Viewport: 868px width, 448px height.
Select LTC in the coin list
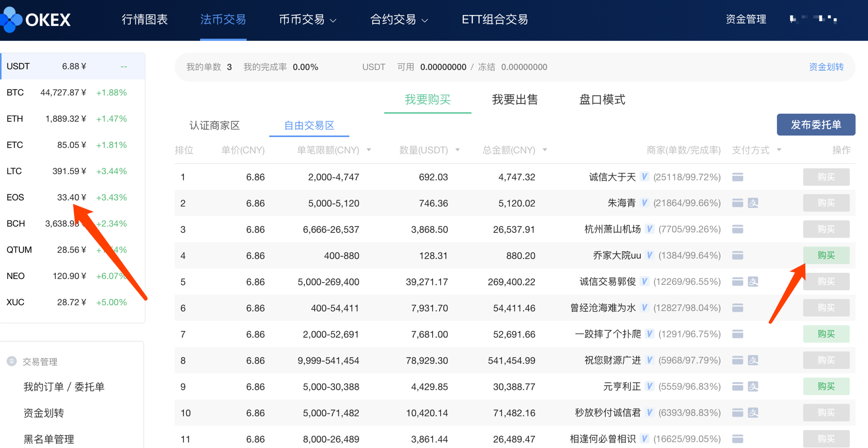pyautogui.click(x=73, y=171)
